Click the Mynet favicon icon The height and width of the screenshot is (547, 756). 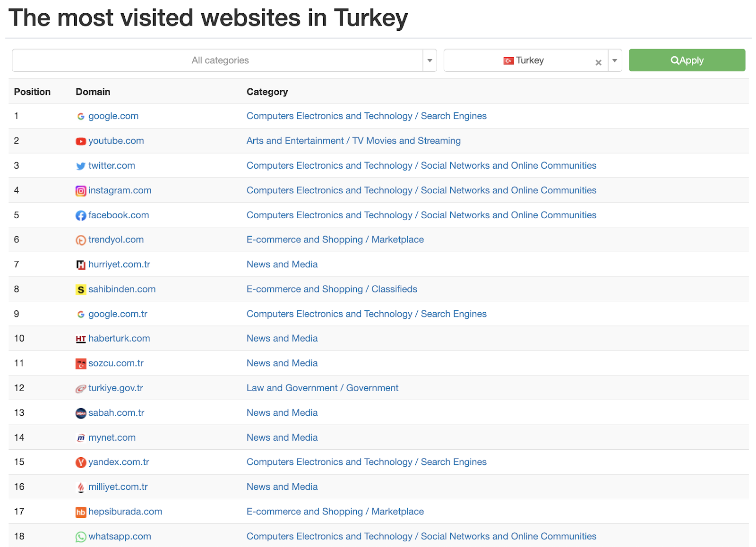click(81, 438)
